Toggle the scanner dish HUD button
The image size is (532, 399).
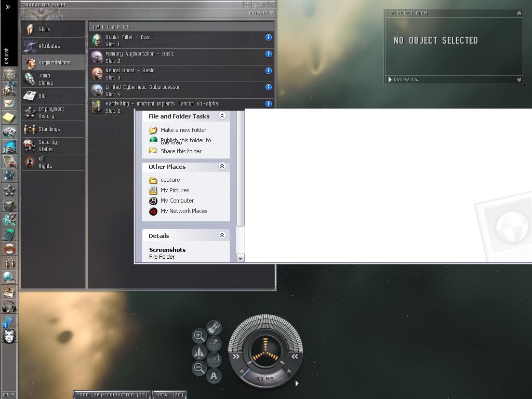[x=214, y=360]
